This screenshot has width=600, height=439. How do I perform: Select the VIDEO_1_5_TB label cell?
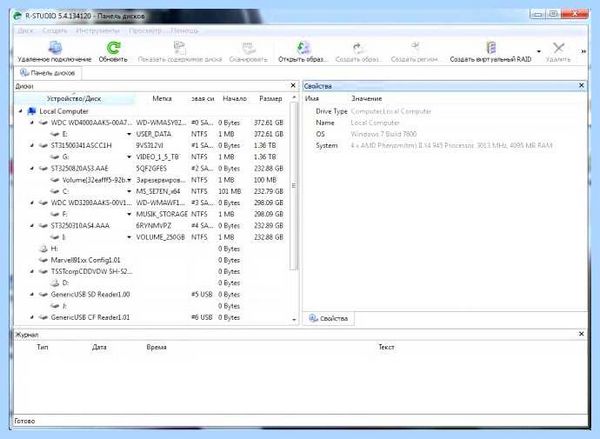tap(157, 157)
